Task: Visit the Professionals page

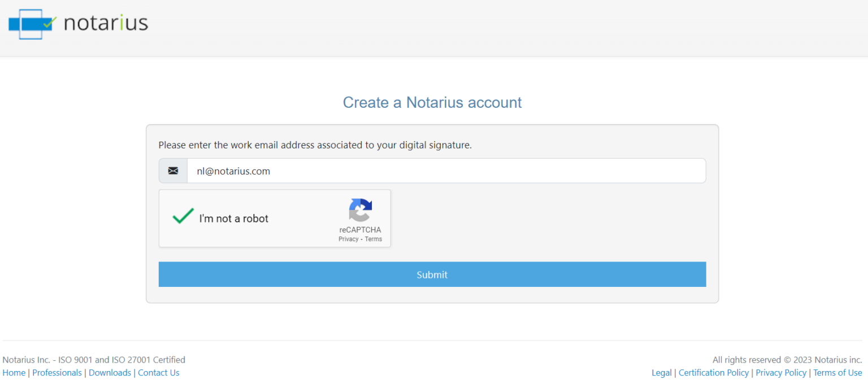Action: (x=57, y=372)
